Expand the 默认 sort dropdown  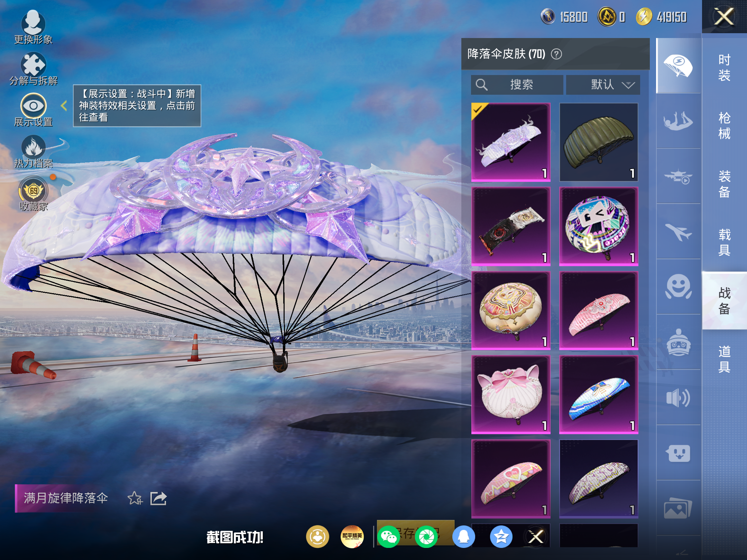click(x=603, y=85)
